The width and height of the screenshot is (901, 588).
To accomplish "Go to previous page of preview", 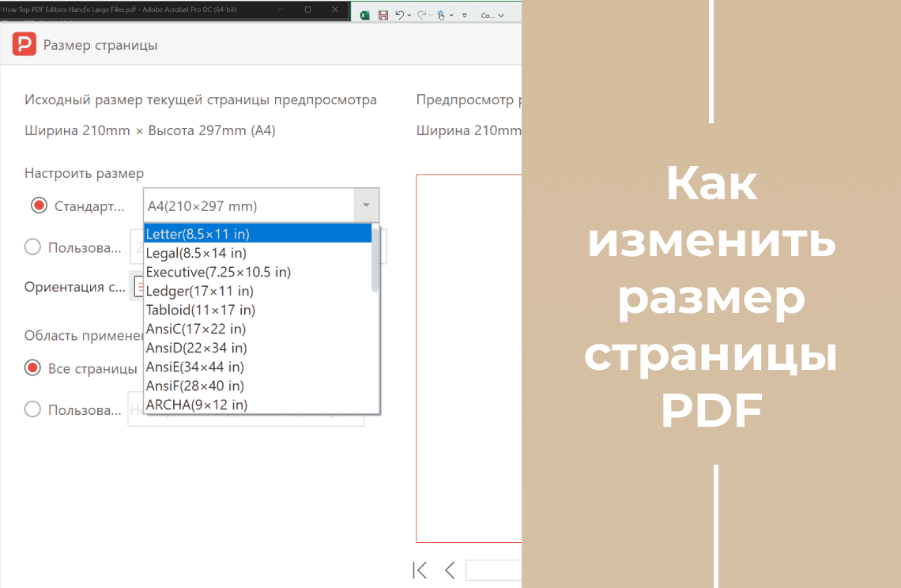I will point(450,570).
